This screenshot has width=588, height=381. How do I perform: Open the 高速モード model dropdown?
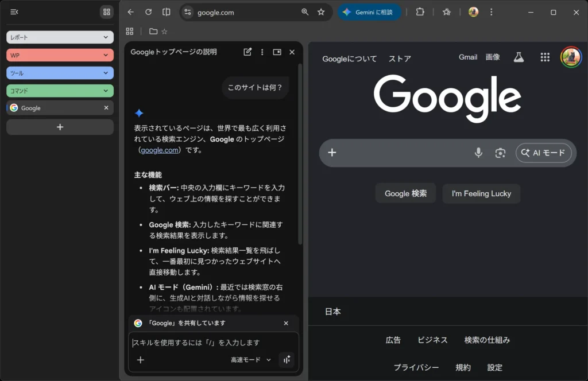[x=251, y=360]
